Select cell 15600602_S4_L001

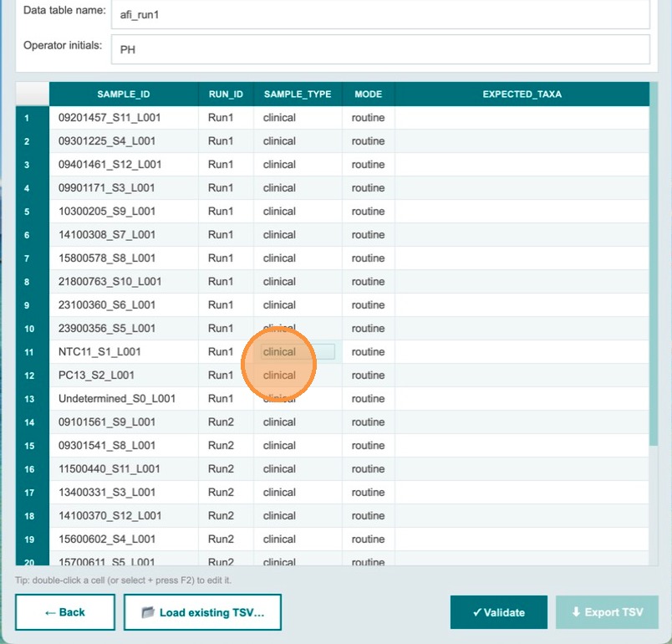point(124,539)
